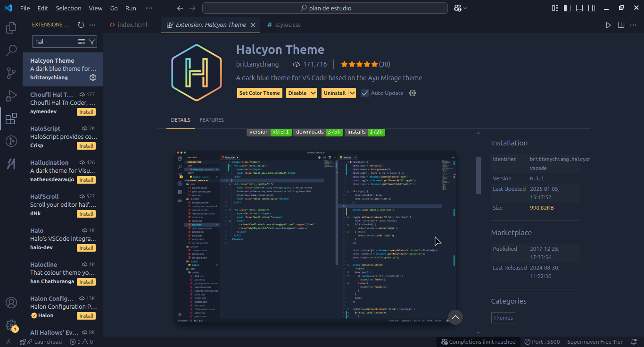This screenshot has height=347, width=644.
Task: Toggle Primary Side Bar visibility
Action: [567, 8]
